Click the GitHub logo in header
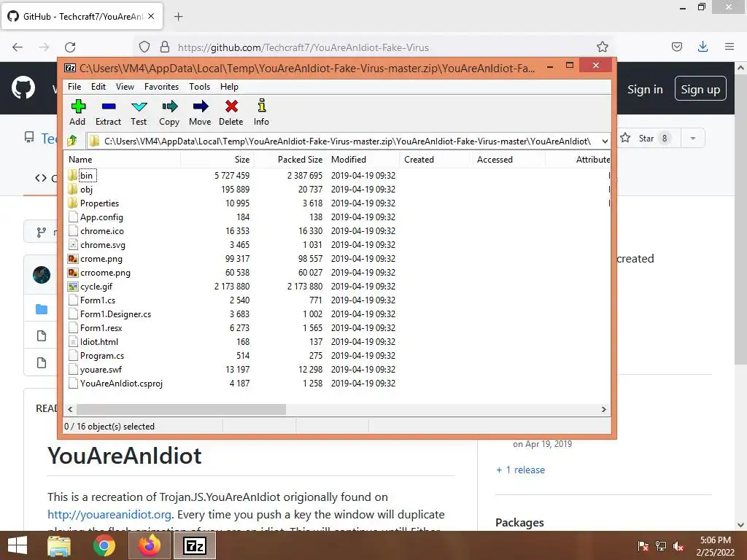 [x=23, y=88]
